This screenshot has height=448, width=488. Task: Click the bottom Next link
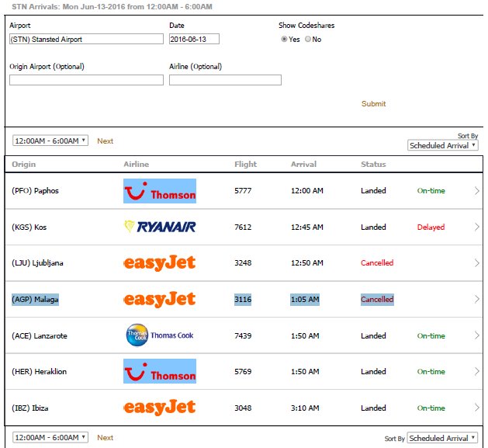(106, 437)
